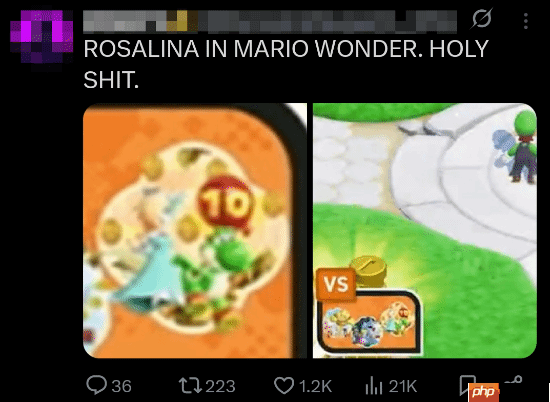Screen dimensions: 550x402
Task: Click the reply speech bubble icon
Action: click(96, 385)
